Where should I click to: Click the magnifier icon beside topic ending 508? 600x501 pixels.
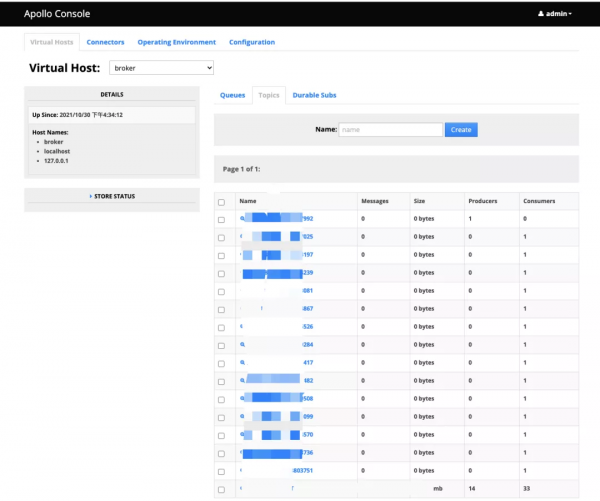[242, 398]
